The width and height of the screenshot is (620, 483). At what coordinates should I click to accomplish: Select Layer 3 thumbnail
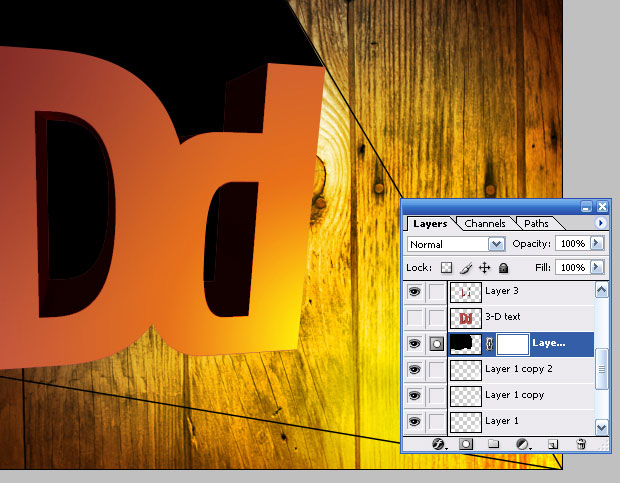click(x=466, y=292)
